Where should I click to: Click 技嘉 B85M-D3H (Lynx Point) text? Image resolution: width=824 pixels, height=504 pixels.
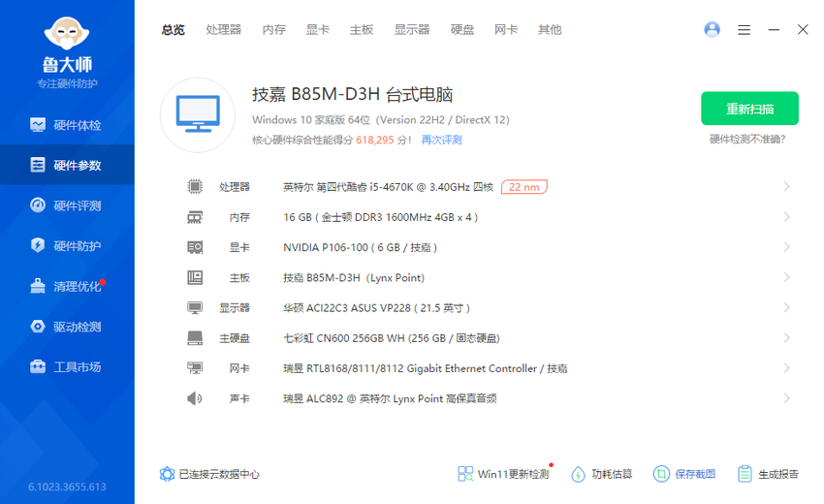pyautogui.click(x=354, y=278)
